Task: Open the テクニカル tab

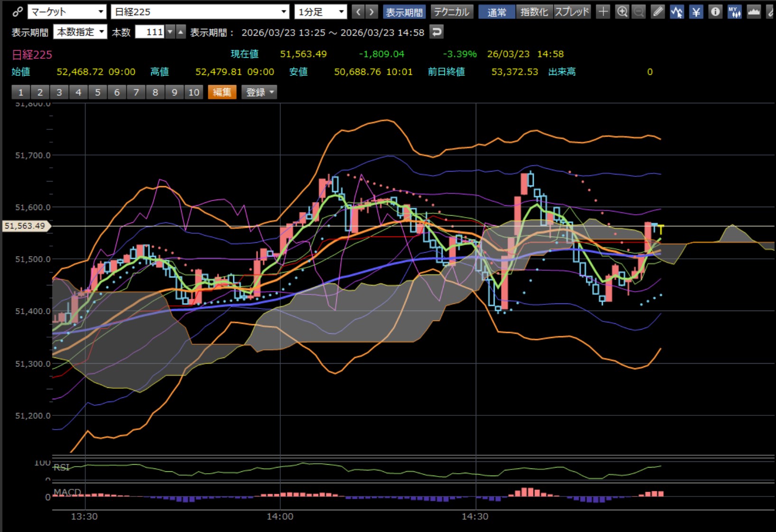Action: 452,12
